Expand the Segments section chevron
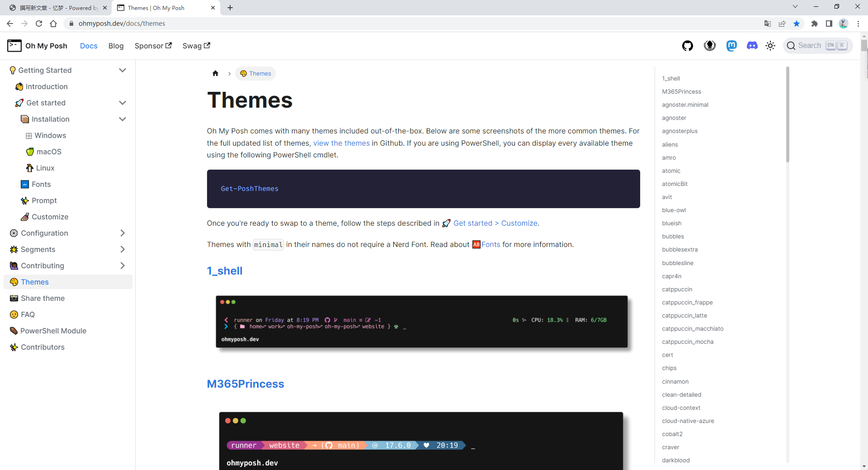The width and height of the screenshot is (868, 470). pyautogui.click(x=123, y=249)
